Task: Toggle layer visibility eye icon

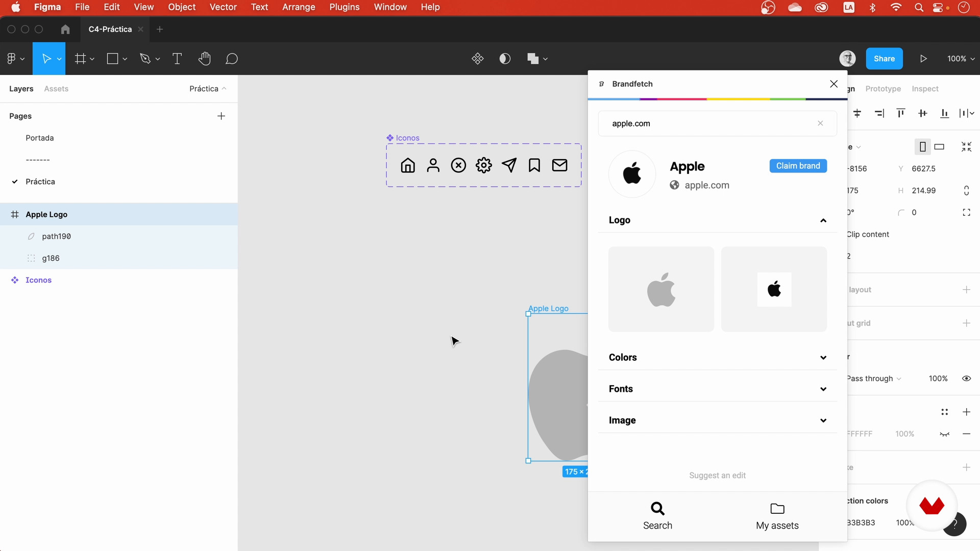Action: (x=966, y=379)
